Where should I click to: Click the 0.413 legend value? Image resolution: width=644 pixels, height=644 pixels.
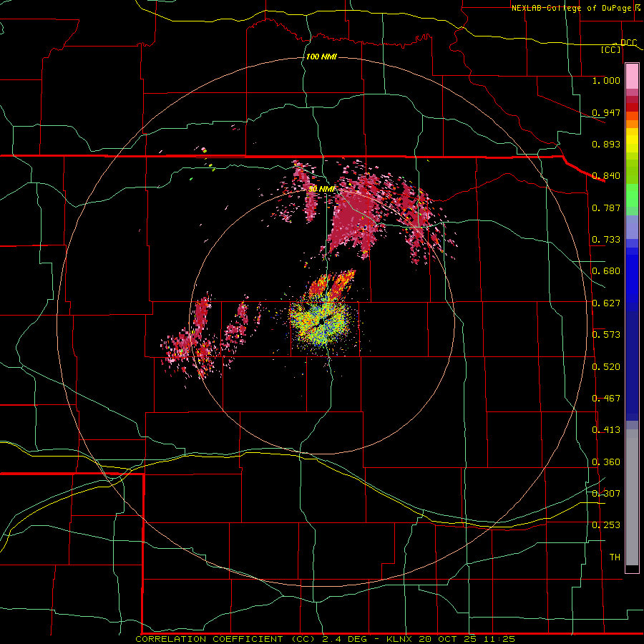606,430
